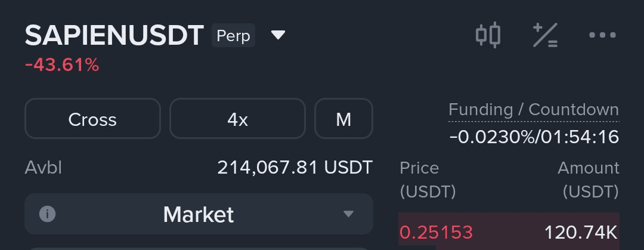The height and width of the screenshot is (250, 644).
Task: Change the Cross margin mode
Action: point(92,119)
